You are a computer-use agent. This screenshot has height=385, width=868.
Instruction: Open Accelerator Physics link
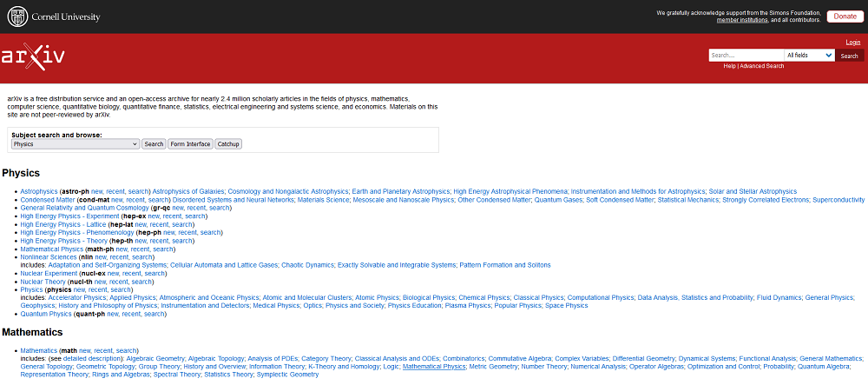click(76, 297)
